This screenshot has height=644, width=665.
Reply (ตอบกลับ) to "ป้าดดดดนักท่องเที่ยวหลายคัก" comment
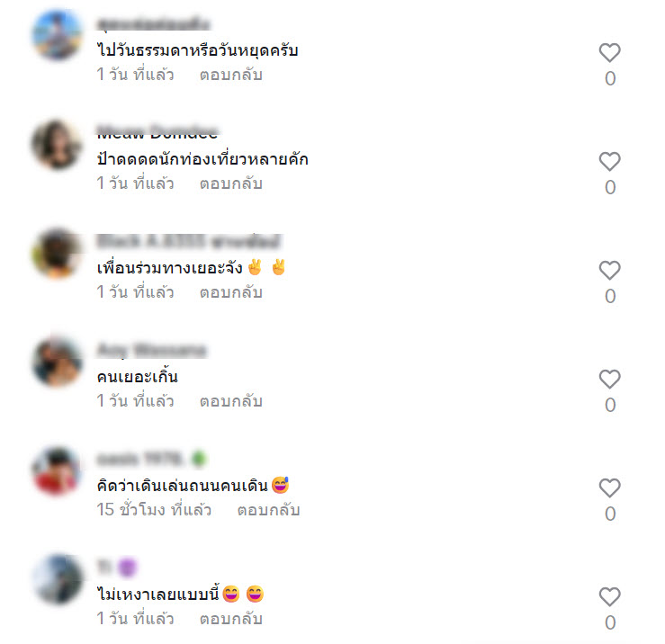[231, 184]
